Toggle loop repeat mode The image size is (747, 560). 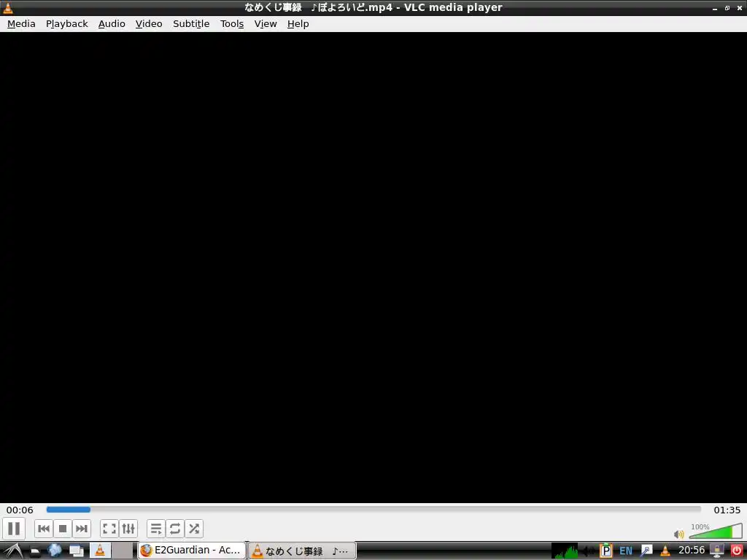175,529
